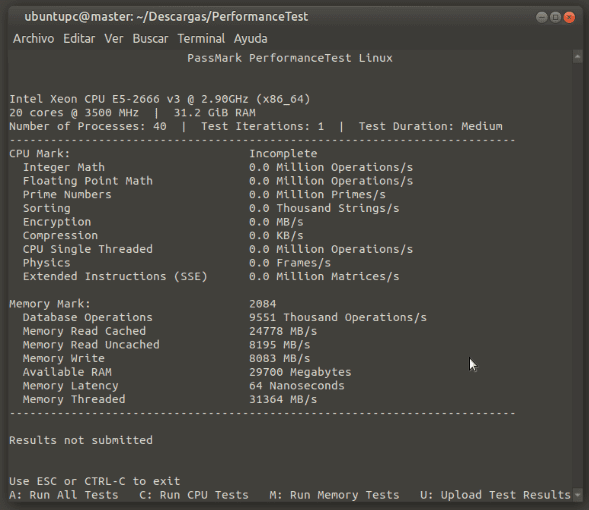Screen dimensions: 589x510
Task: Click the scrollbar up arrow
Action: coord(577,57)
